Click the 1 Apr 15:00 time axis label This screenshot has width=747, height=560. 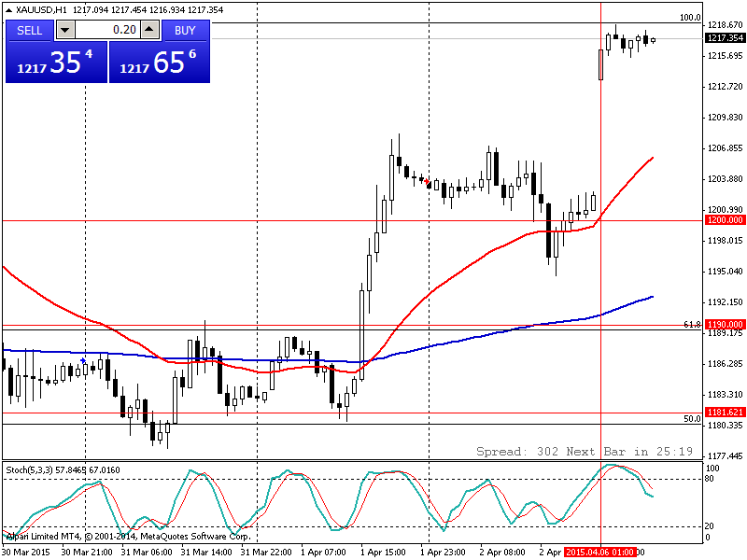[383, 553]
